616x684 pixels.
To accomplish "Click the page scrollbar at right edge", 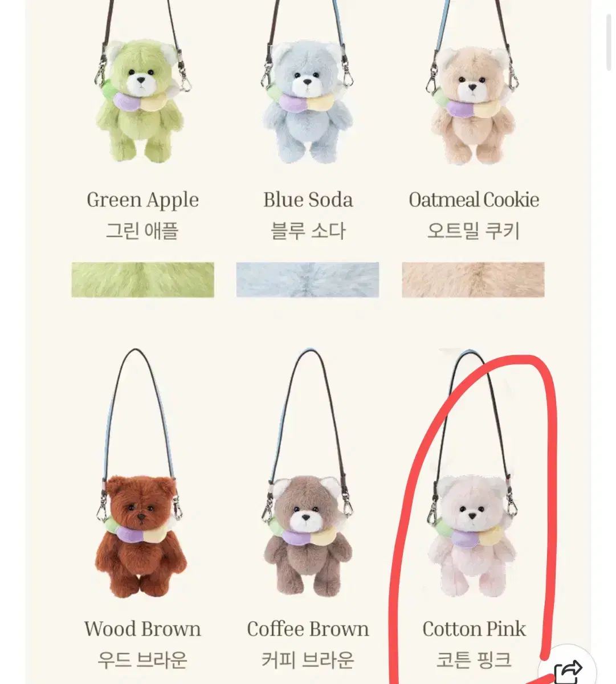I will 608,35.
